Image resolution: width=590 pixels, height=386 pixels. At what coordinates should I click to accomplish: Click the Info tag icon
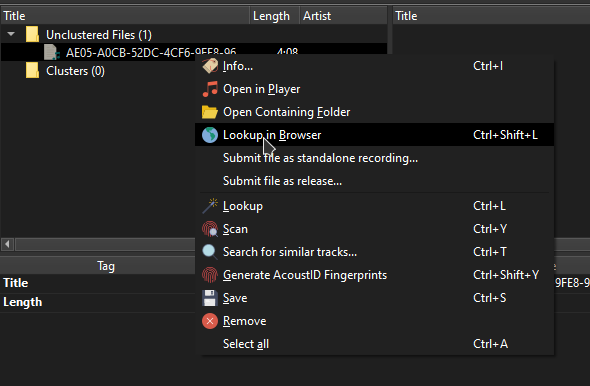(210, 66)
